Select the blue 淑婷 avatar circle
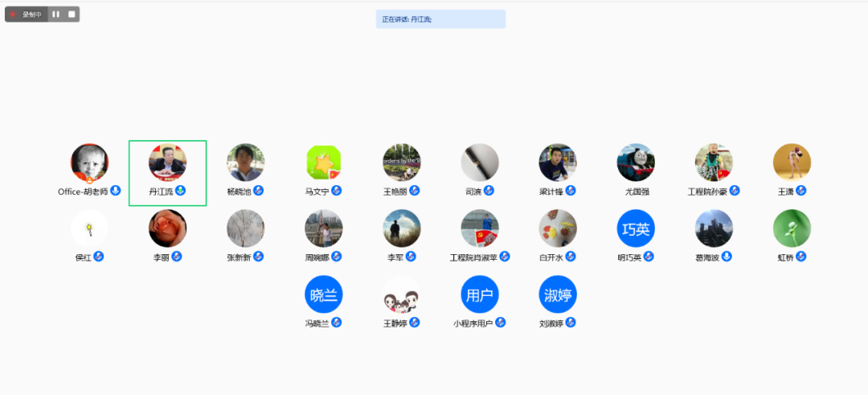868x395 pixels. (558, 294)
